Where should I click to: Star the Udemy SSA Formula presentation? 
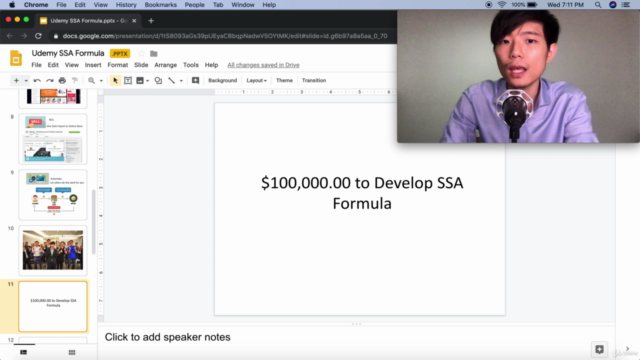click(142, 53)
